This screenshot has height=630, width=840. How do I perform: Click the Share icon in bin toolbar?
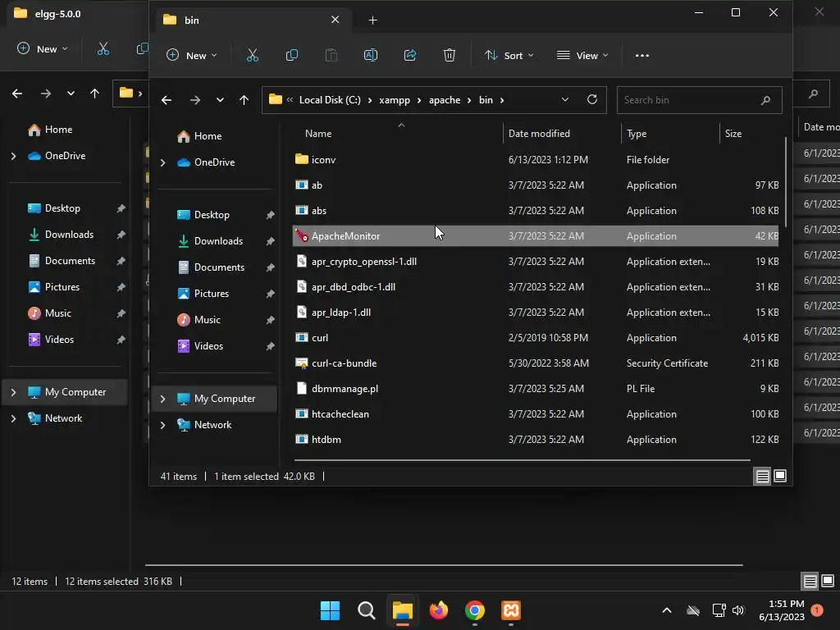[410, 55]
